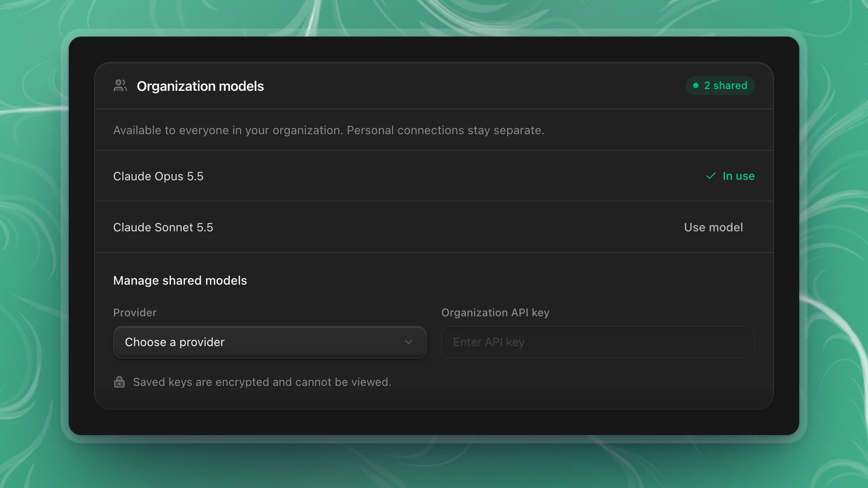Open the Choose a provider dropdown
Viewport: 868px width, 488px height.
(269, 342)
